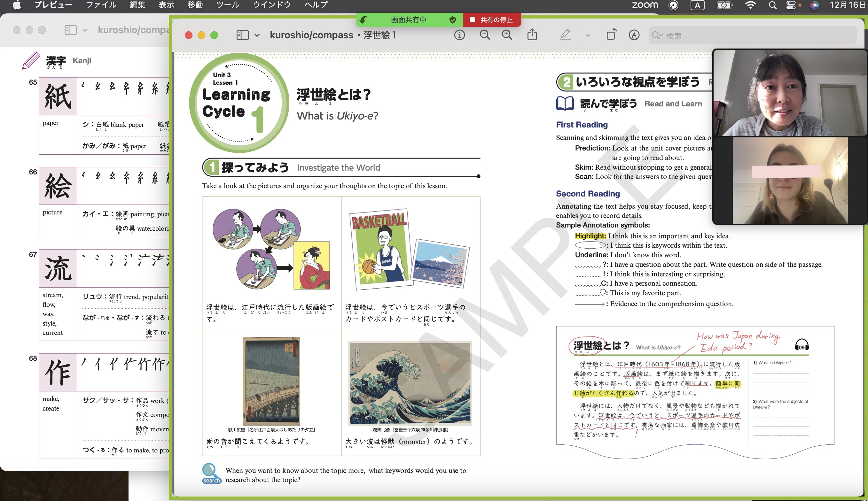Screen dimensions: 868x501
Task: Click the green shield security icon in share bar
Action: (452, 19)
